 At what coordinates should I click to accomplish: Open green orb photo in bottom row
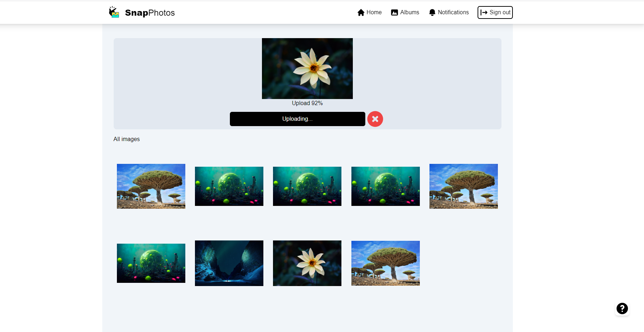point(151,263)
